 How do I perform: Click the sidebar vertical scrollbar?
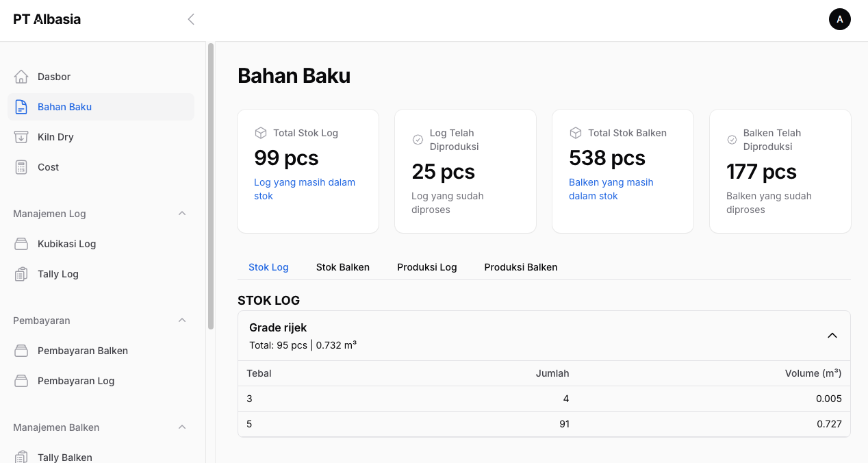211,185
